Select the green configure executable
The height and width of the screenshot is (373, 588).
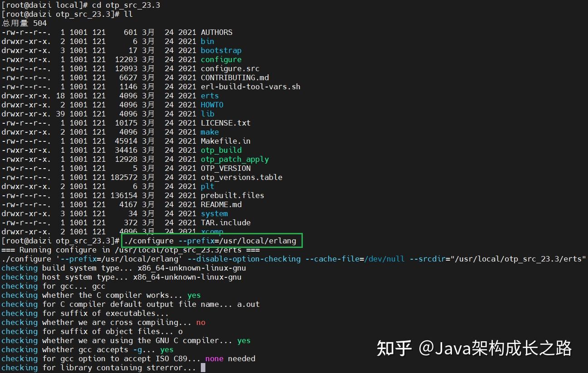221,60
